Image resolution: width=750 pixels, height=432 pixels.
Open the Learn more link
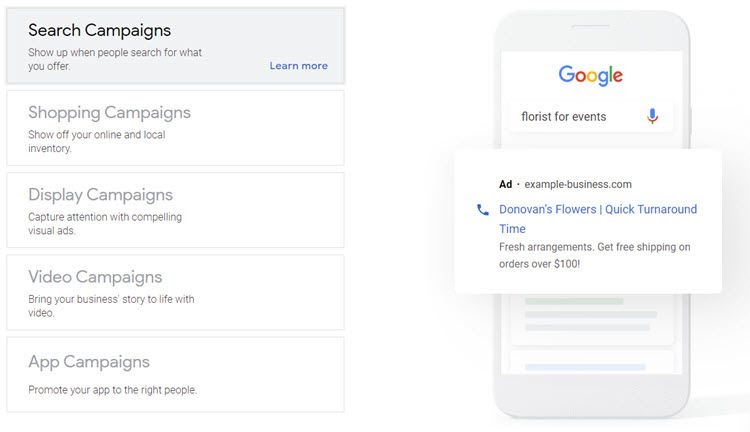click(298, 66)
